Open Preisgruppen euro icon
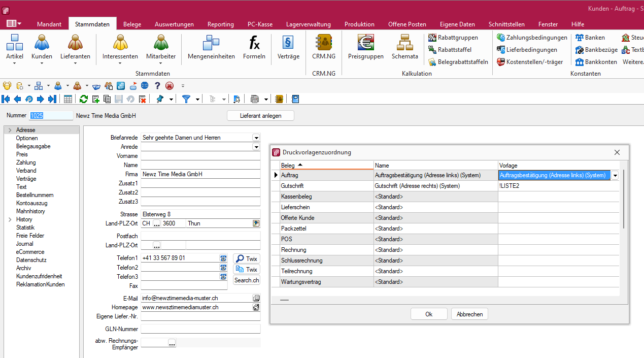Screen dimensions: 644x358 [x=365, y=48]
